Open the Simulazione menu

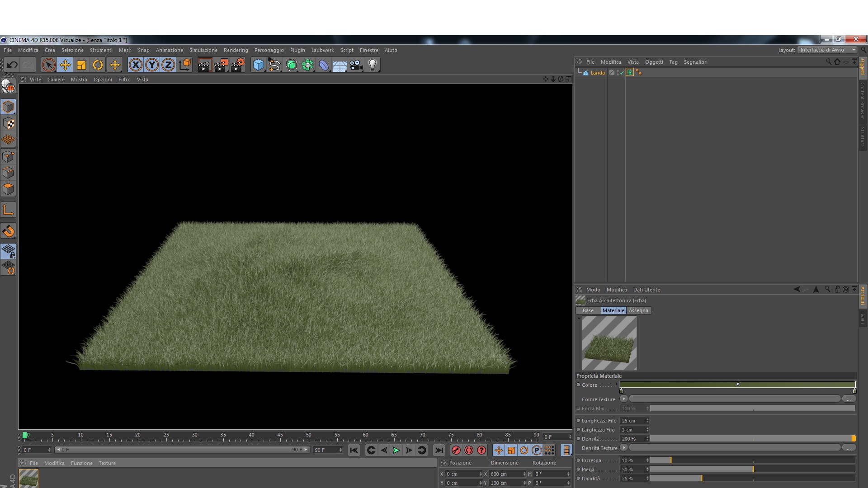point(203,50)
